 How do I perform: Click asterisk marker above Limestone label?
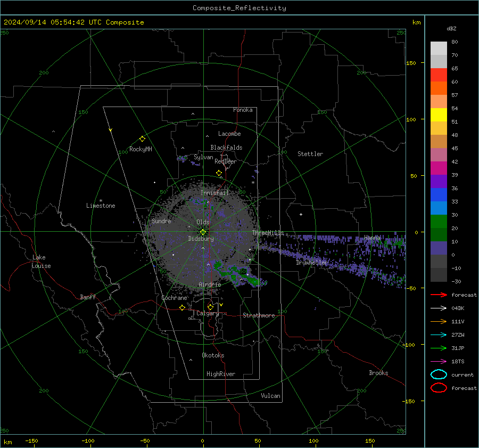click(101, 201)
